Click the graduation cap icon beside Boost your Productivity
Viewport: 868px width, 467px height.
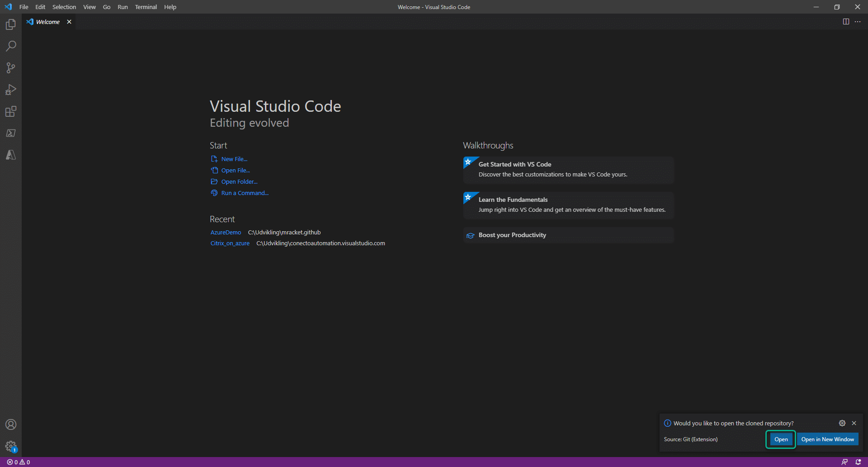point(470,235)
